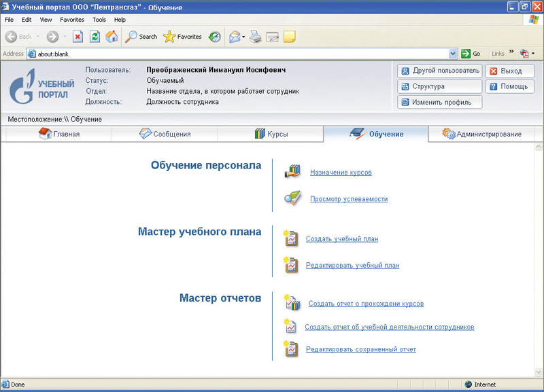Image resolution: width=544 pixels, height=392 pixels.
Task: Click the Учебный портал logo
Action: pyautogui.click(x=39, y=87)
